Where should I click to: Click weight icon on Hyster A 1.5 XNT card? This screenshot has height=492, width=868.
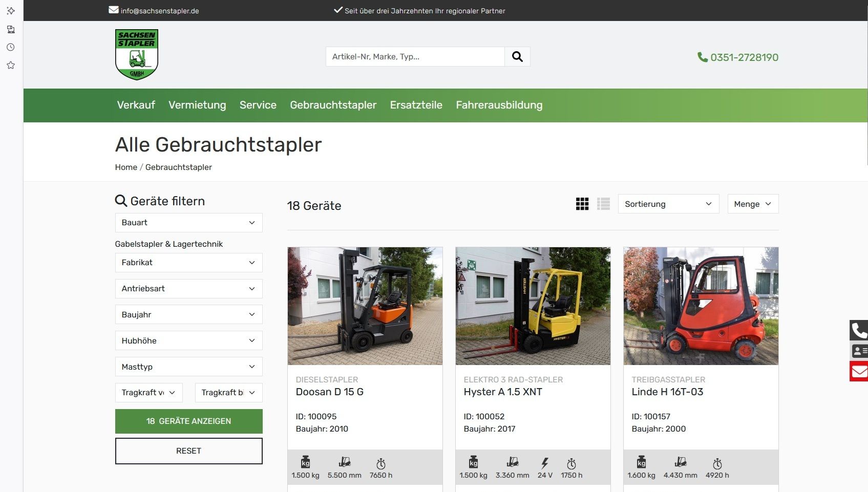pos(473,462)
